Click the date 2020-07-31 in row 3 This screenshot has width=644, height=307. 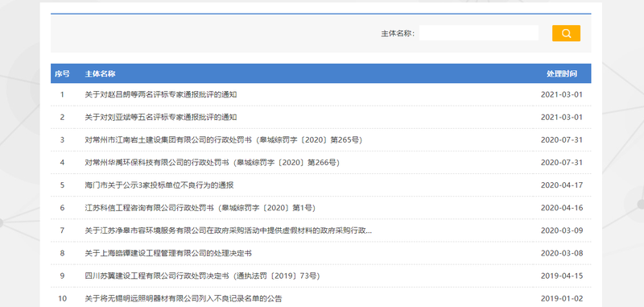(562, 139)
